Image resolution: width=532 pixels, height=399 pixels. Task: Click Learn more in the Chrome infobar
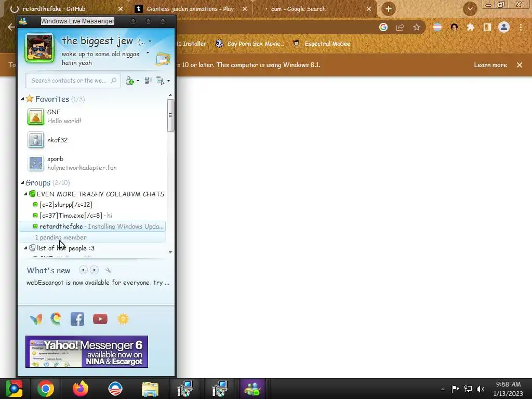[490, 65]
